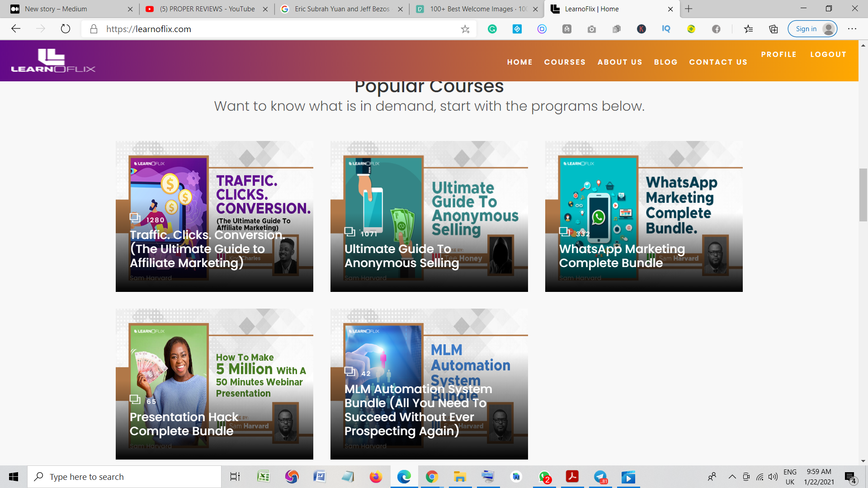View site security lock icon
The height and width of the screenshot is (488, 868).
tap(94, 29)
